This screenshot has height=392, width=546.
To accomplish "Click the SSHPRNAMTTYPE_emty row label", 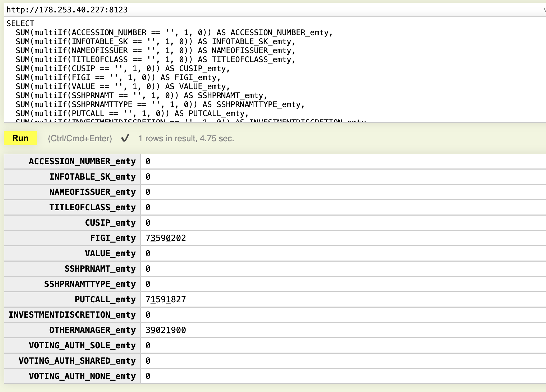I will click(90, 284).
